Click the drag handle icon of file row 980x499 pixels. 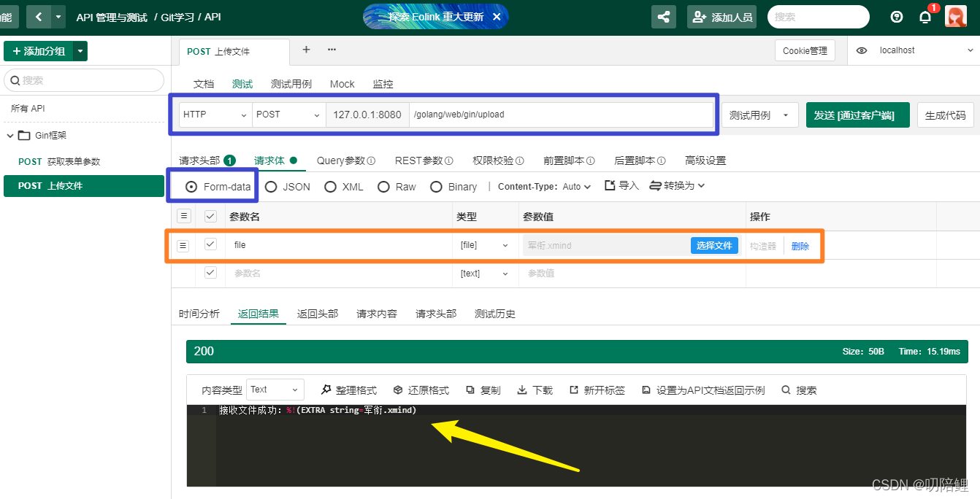[x=183, y=245]
